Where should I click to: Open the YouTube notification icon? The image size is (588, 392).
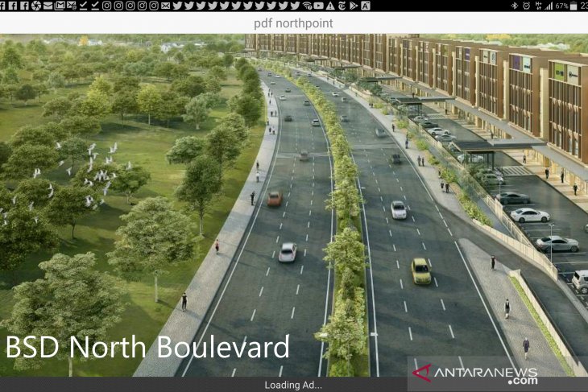319,6
